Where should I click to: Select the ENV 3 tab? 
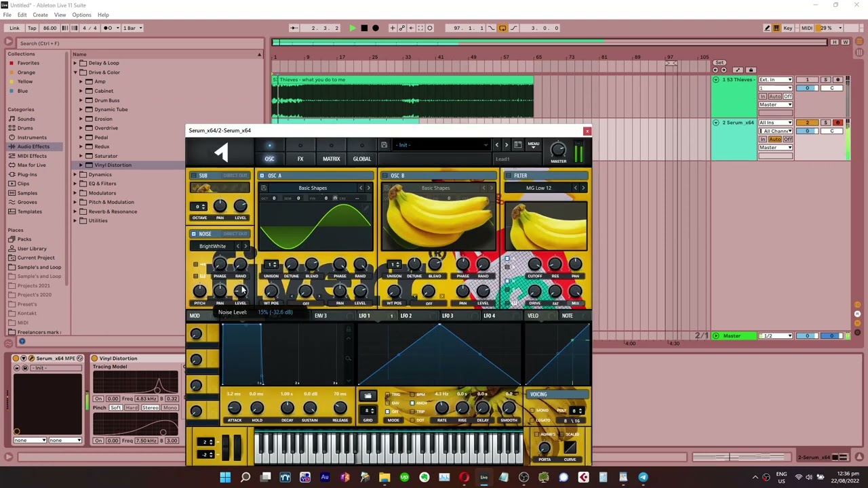tap(320, 316)
